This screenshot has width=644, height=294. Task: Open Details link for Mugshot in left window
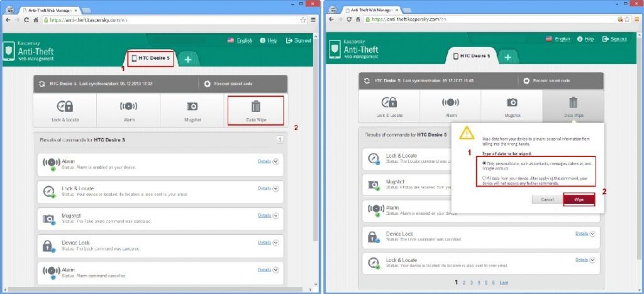264,215
